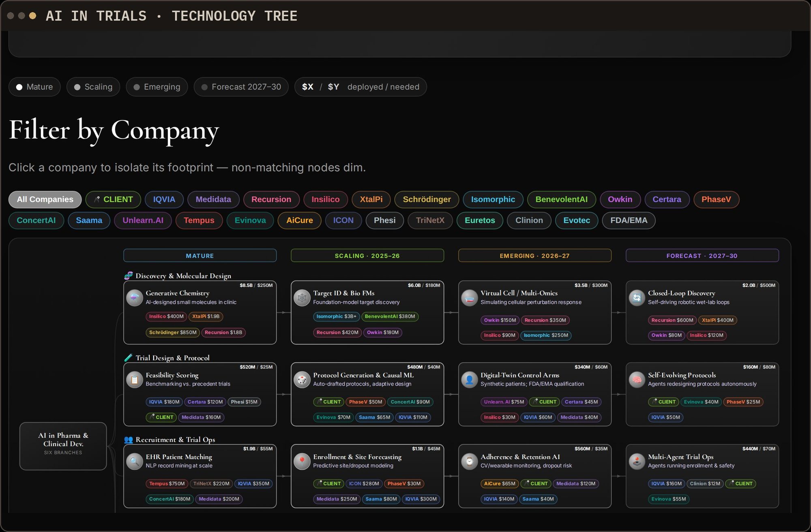Click the TriNetX $220M tag
This screenshot has height=532, width=811.
(211, 483)
